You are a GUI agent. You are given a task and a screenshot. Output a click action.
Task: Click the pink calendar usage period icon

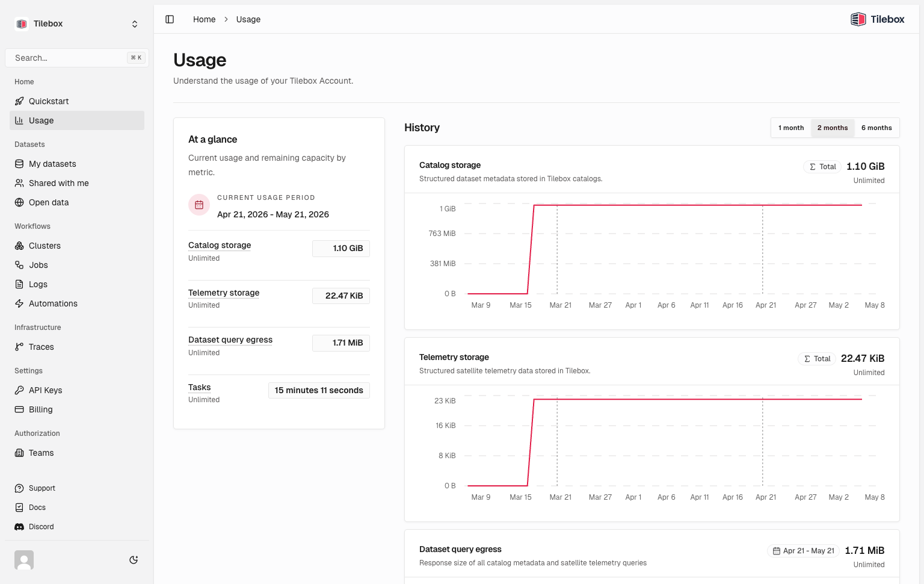[x=199, y=205]
